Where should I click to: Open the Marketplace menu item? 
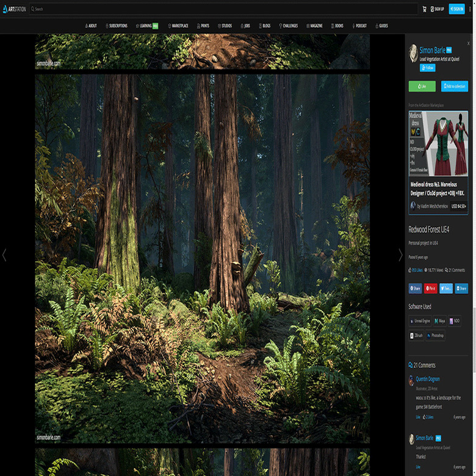[178, 26]
